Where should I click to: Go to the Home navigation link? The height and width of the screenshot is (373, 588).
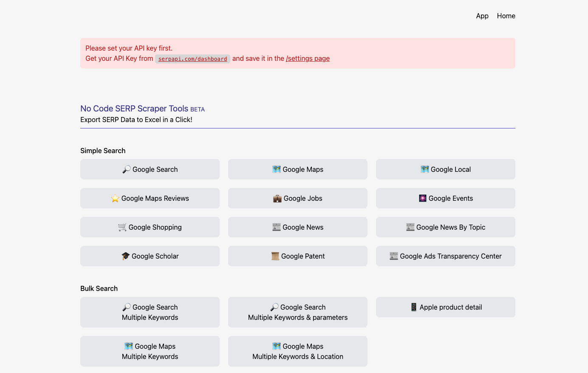506,16
